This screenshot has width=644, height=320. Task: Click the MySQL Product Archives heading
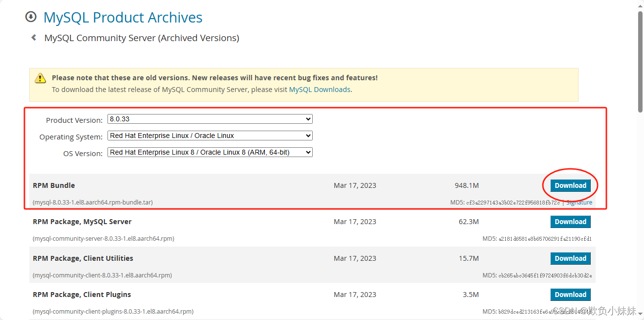click(123, 17)
